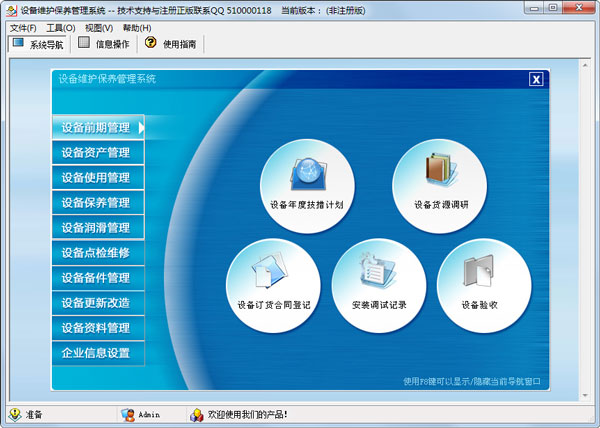Open the 帮助(H) menu
This screenshot has width=600, height=428.
tap(137, 28)
